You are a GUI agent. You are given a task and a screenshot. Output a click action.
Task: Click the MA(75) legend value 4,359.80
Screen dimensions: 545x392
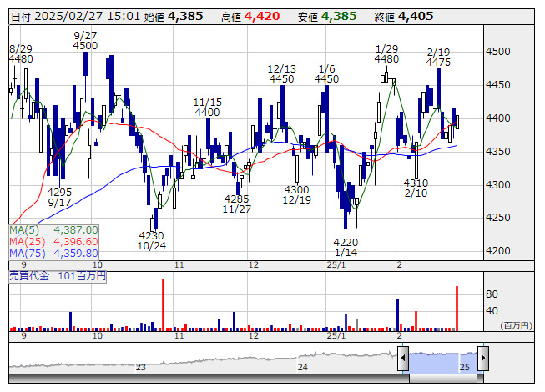pos(76,253)
